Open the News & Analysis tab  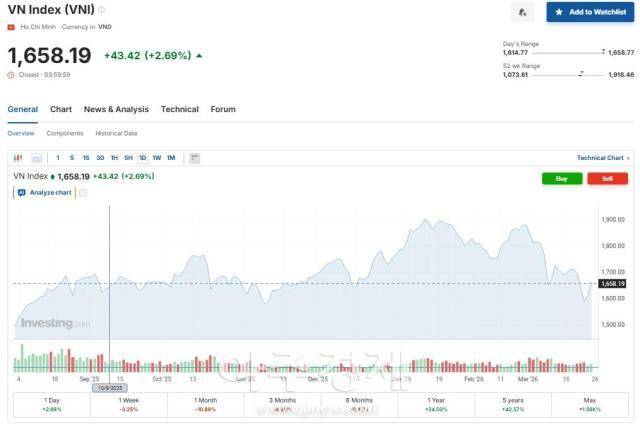coord(116,109)
